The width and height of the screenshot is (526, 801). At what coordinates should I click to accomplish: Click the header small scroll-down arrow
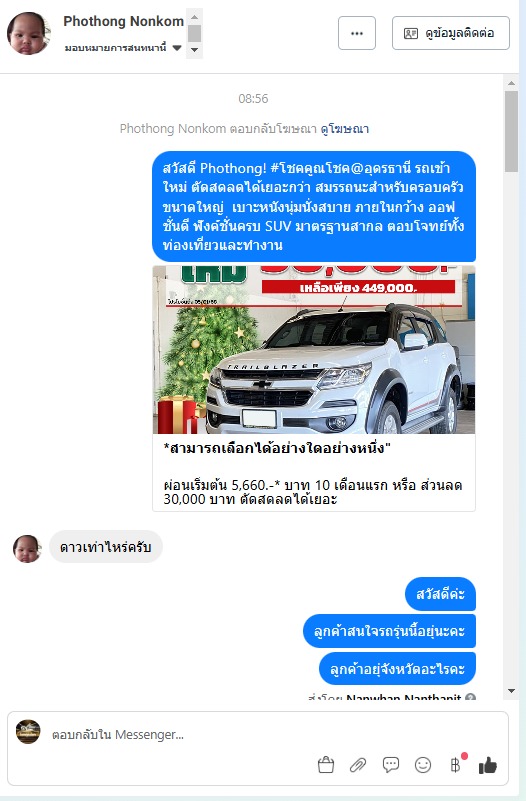pyautogui.click(x=194, y=50)
